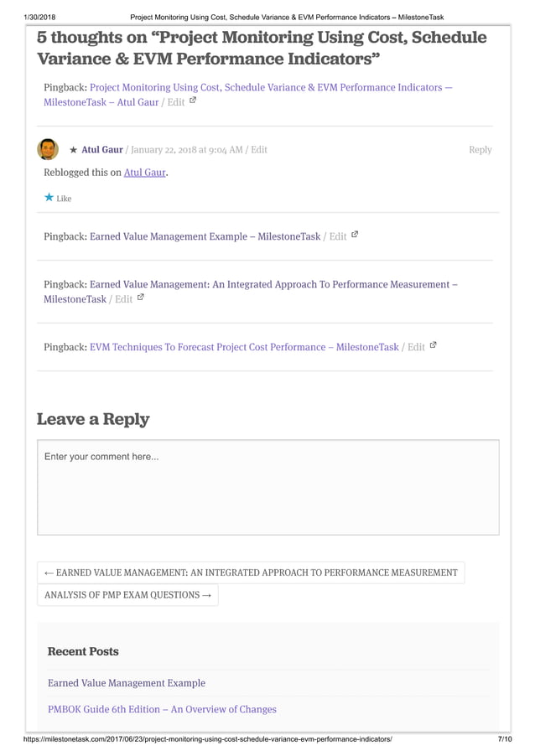The height and width of the screenshot is (756, 535).
Task: Reply to Atul Gaur's comment
Action: (x=480, y=149)
